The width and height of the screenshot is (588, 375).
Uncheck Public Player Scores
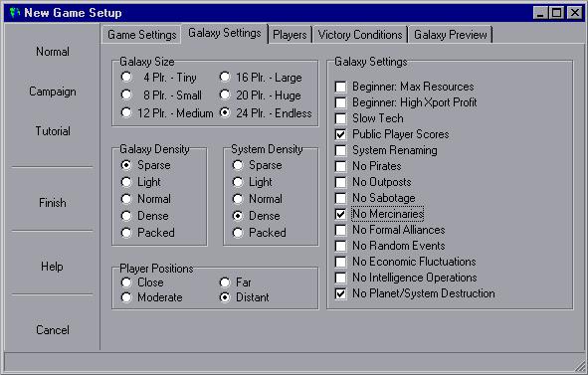392,134
